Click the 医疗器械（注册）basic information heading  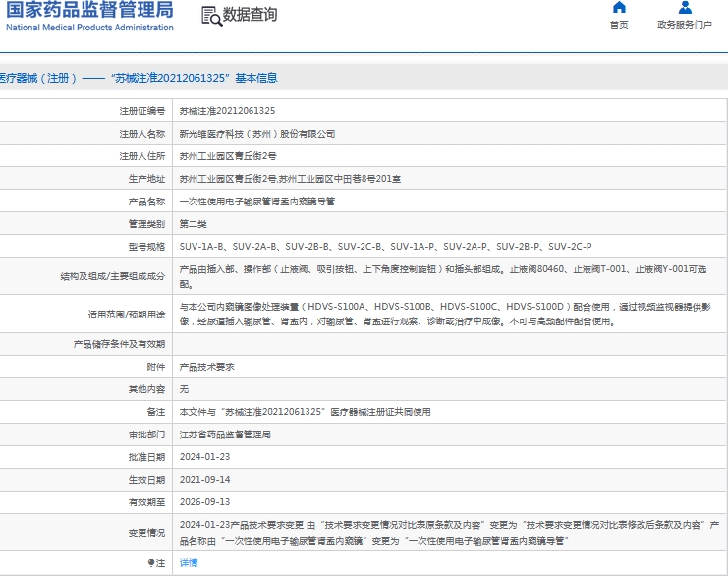pyautogui.click(x=139, y=78)
